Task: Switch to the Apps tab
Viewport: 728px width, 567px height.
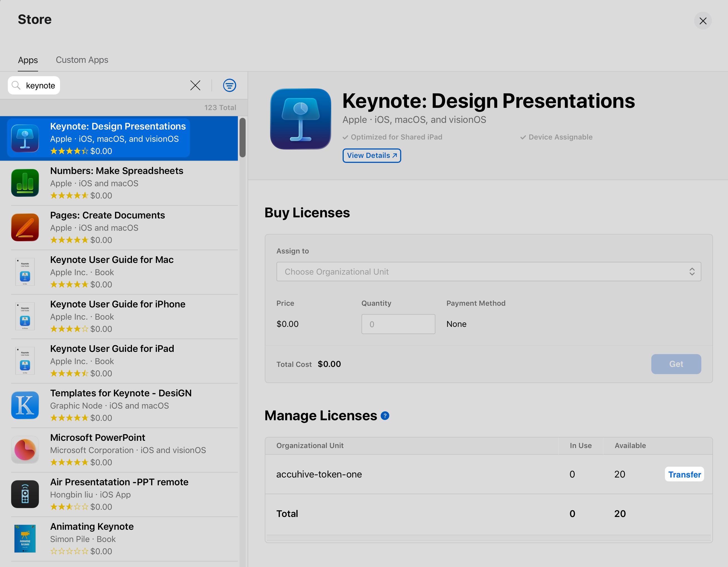Action: [x=28, y=60]
